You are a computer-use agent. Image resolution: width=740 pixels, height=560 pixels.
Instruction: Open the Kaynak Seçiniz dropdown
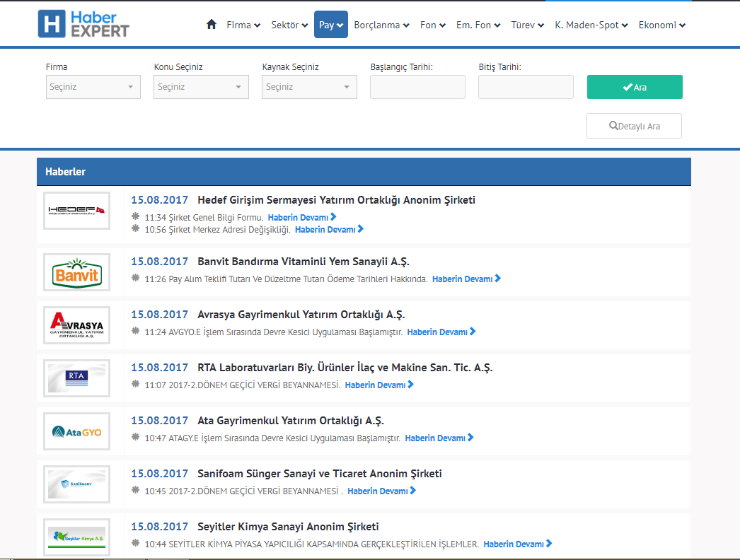click(x=309, y=87)
